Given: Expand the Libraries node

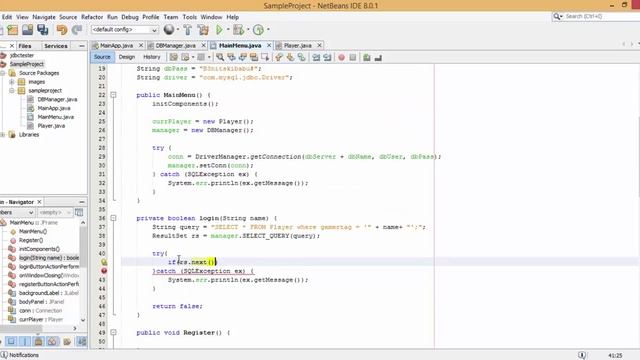Looking at the screenshot, I should pyautogui.click(x=3, y=135).
